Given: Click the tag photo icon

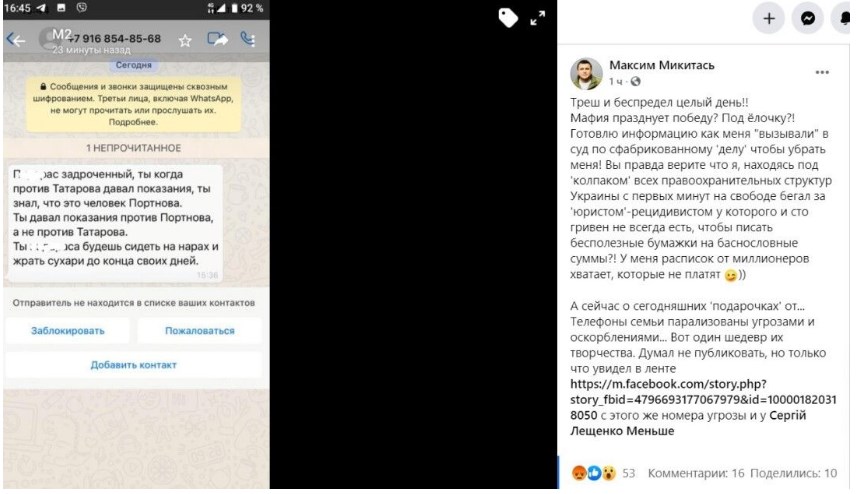Looking at the screenshot, I should pyautogui.click(x=508, y=18).
